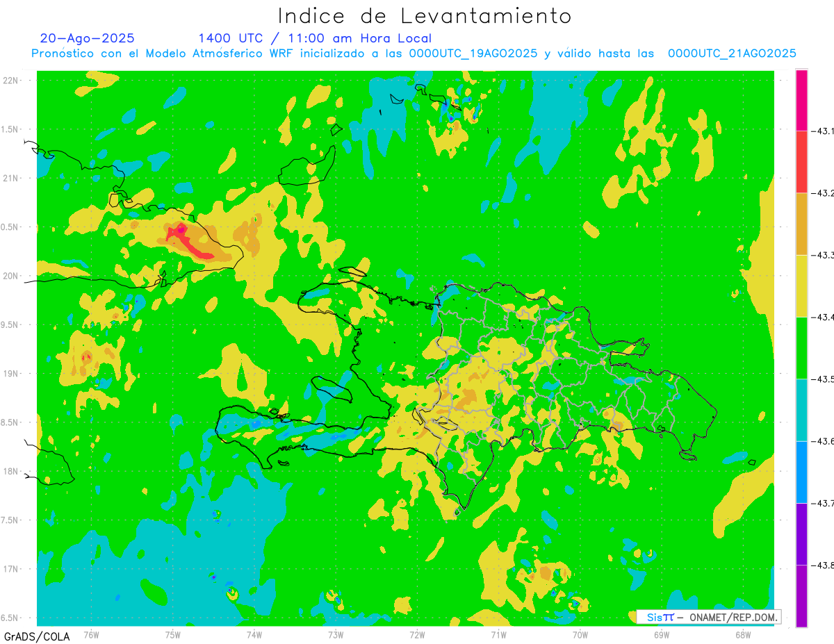This screenshot has width=834, height=644.
Task: Pick the orange swatch in the color legend
Action: click(801, 224)
